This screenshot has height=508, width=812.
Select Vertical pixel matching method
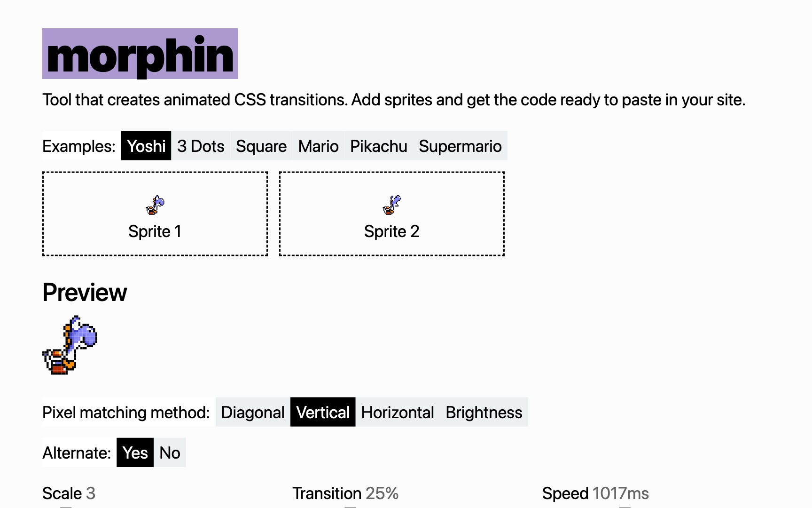tap(323, 413)
